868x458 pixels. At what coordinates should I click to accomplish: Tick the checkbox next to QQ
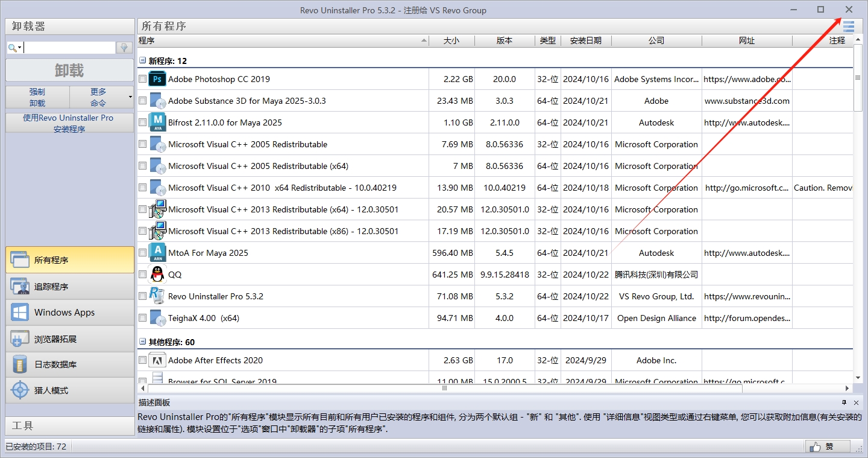[x=142, y=275]
